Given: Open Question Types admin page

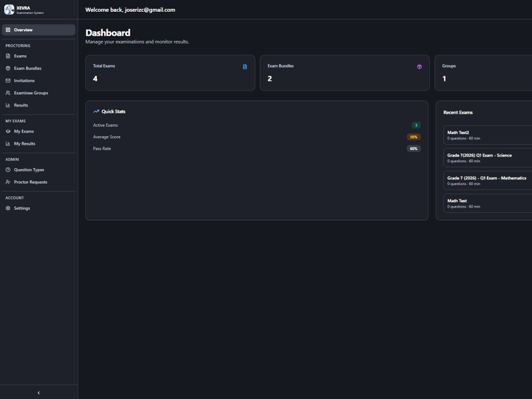Looking at the screenshot, I should click(38, 170).
